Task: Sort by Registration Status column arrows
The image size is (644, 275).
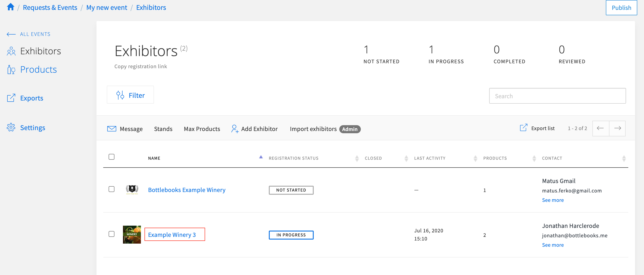Action: (x=357, y=158)
